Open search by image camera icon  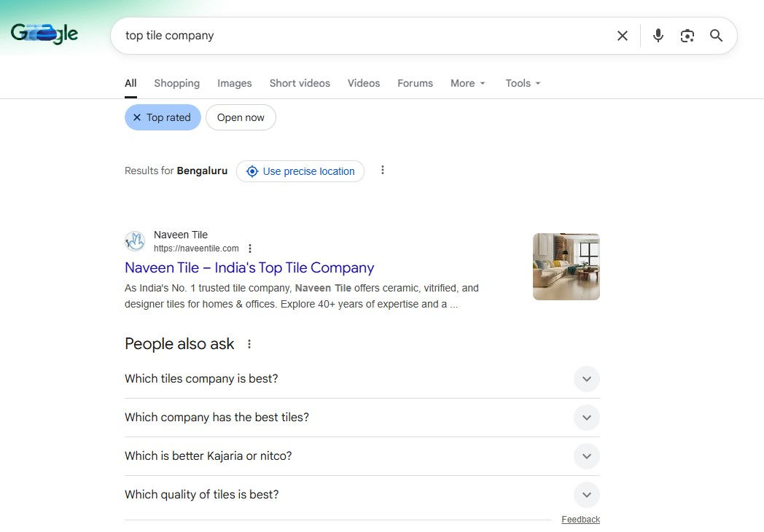tap(687, 36)
